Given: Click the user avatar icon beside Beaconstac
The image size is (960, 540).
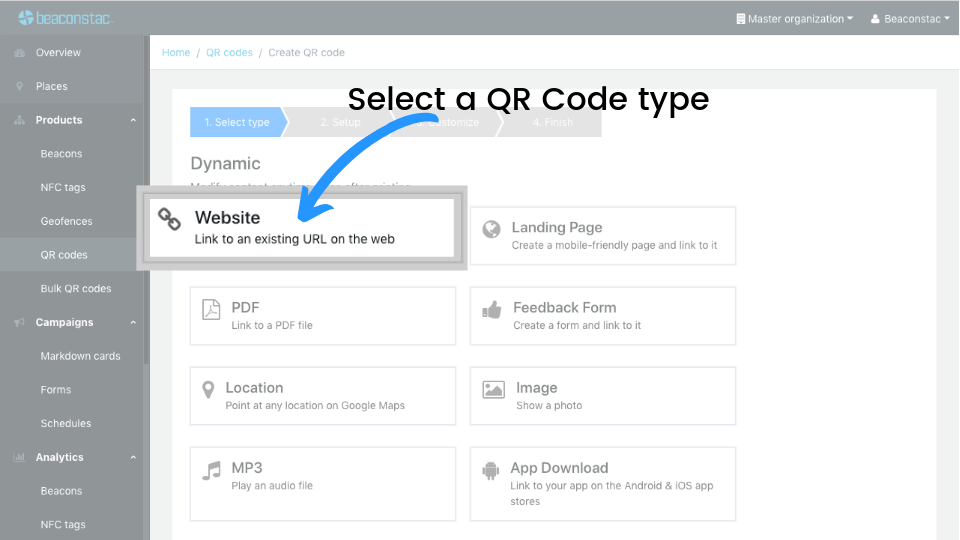Looking at the screenshot, I should coord(875,19).
